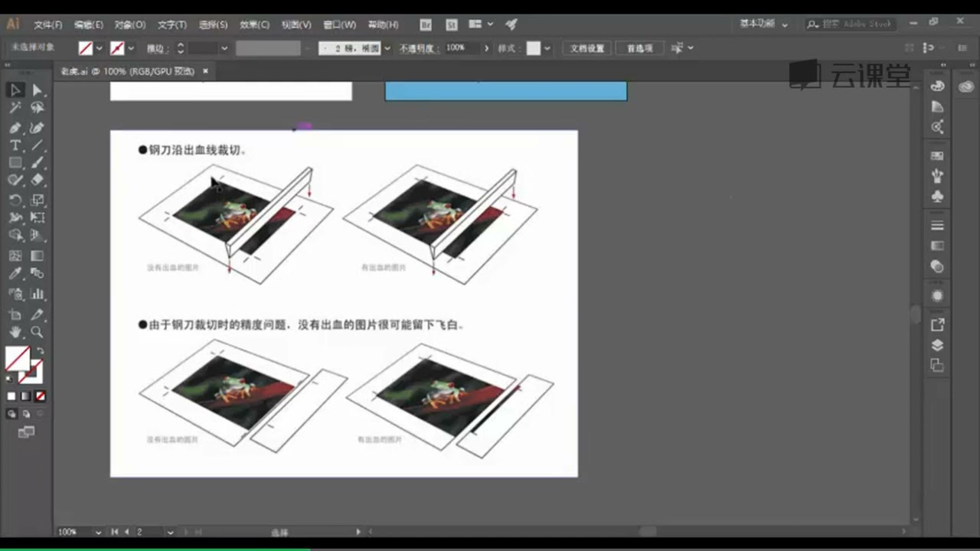This screenshot has height=551, width=980.
Task: Expand the opacity slider arrow
Action: (485, 48)
